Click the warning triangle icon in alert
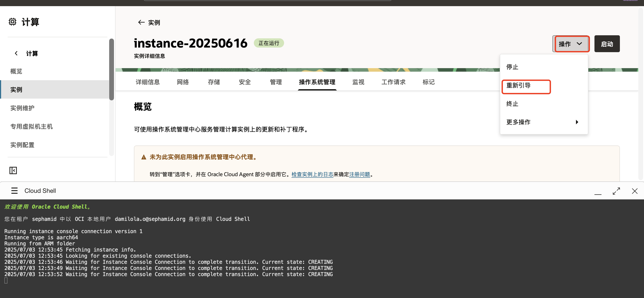644x298 pixels. point(144,157)
